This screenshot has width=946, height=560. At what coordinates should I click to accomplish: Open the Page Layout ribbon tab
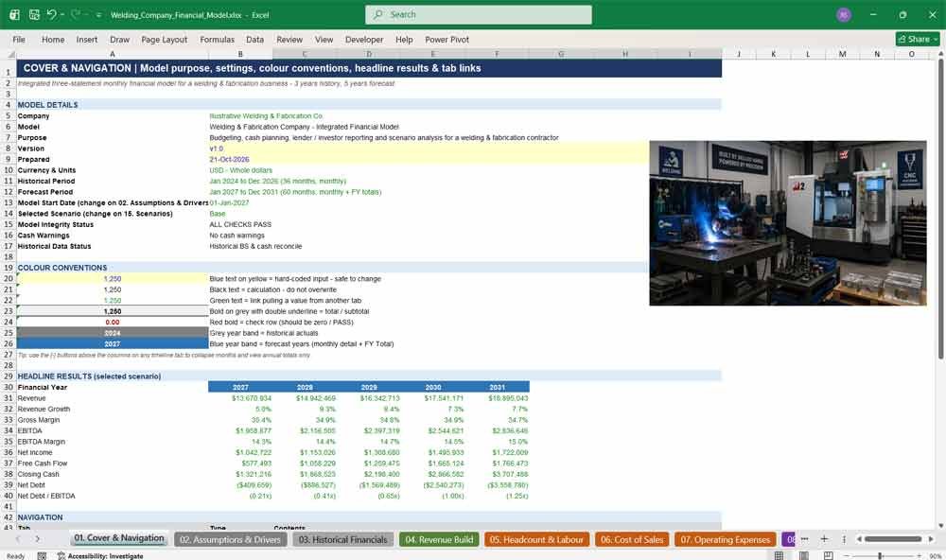click(164, 39)
